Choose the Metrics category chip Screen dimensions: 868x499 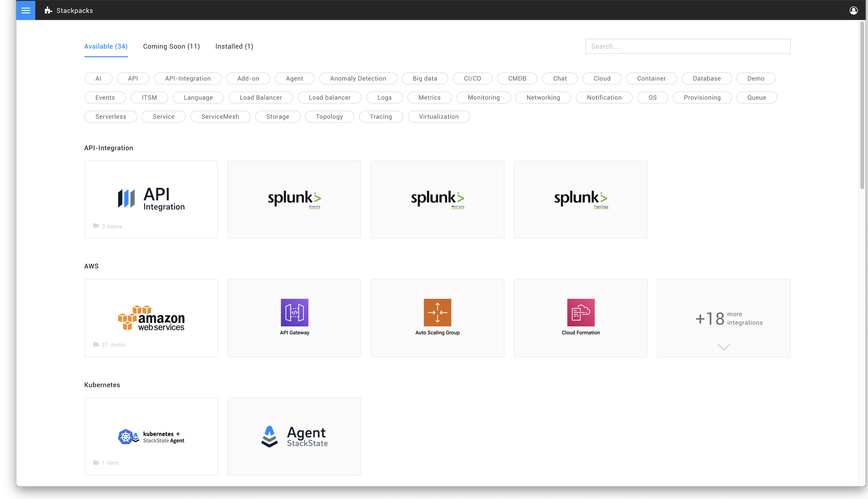pos(429,98)
